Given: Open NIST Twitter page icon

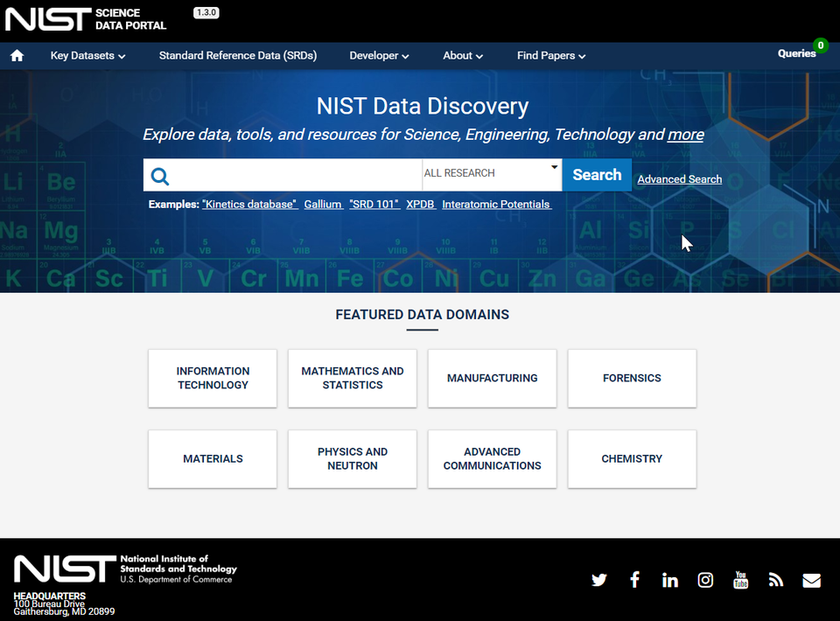Looking at the screenshot, I should coord(598,580).
